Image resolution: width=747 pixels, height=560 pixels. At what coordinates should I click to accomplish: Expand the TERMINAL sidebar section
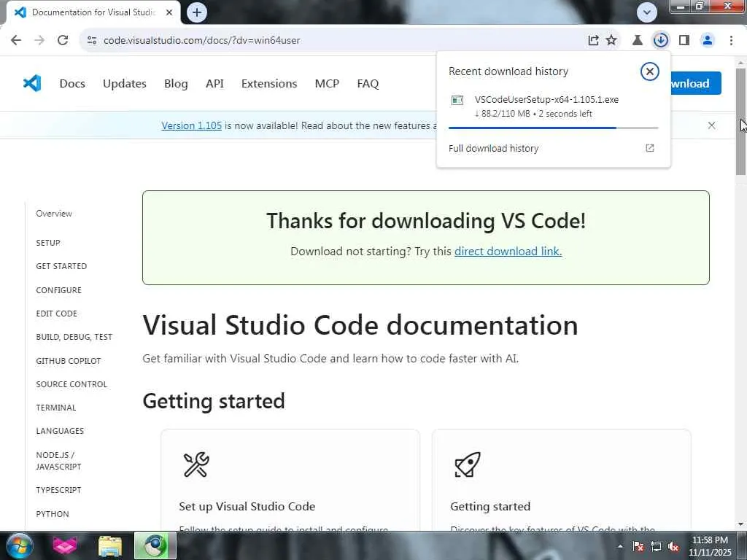[x=55, y=407]
